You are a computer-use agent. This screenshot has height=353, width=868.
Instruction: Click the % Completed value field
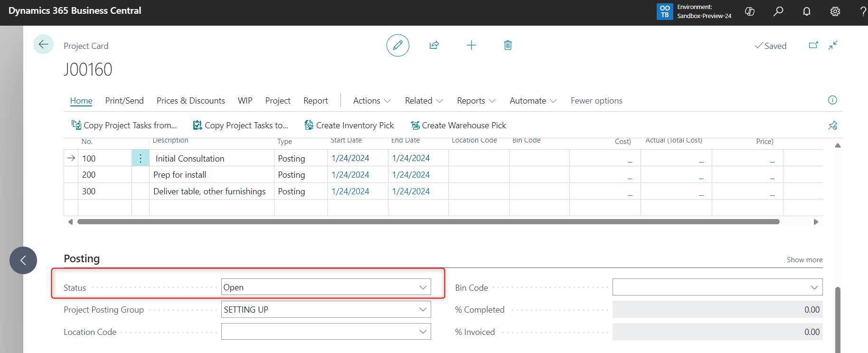tap(717, 309)
